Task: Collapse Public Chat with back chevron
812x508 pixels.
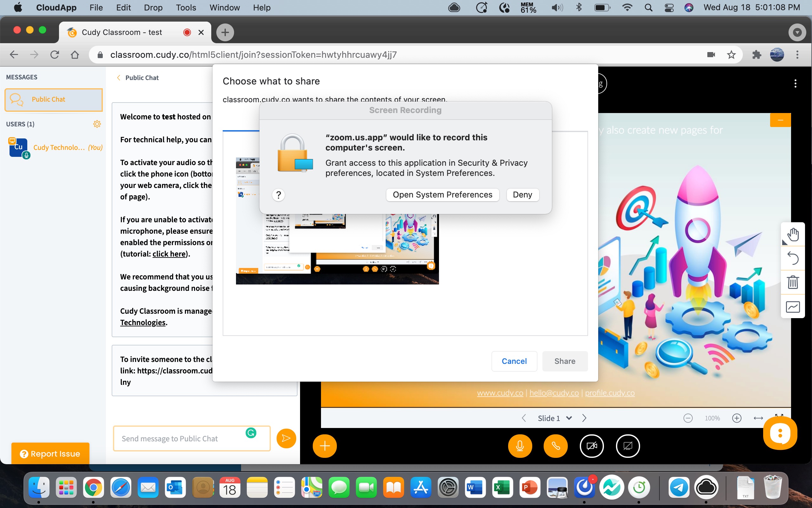Action: 118,77
